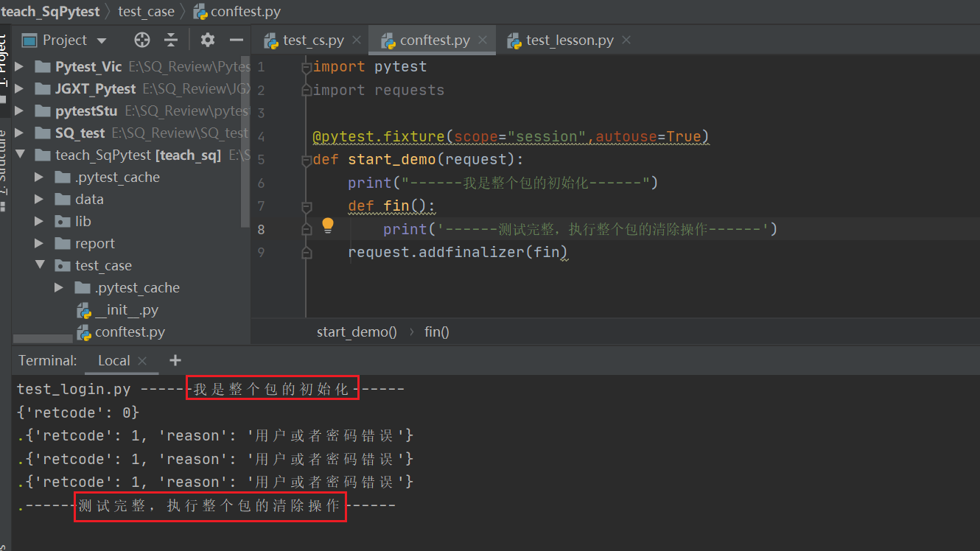This screenshot has width=980, height=551.
Task: Select conftest.py in the project tree
Action: click(130, 332)
